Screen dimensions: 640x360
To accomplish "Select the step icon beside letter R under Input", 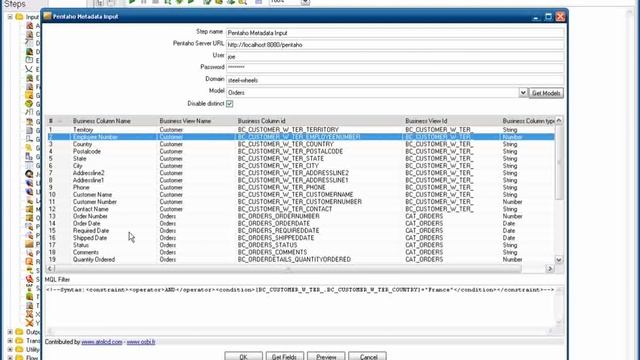I will click(x=29, y=262).
